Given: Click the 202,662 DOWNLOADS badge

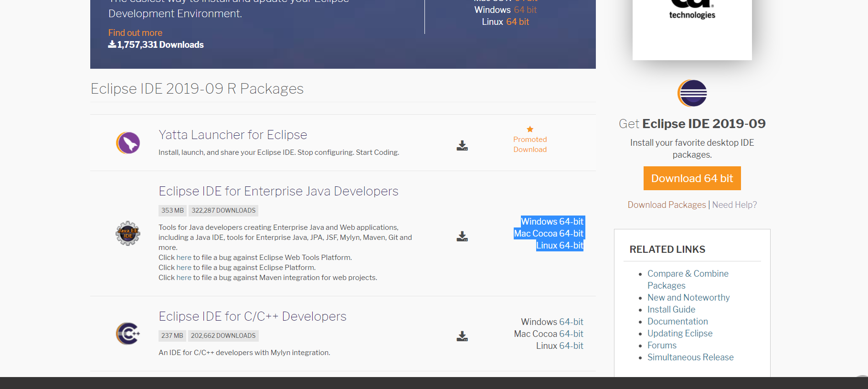Looking at the screenshot, I should (x=223, y=335).
